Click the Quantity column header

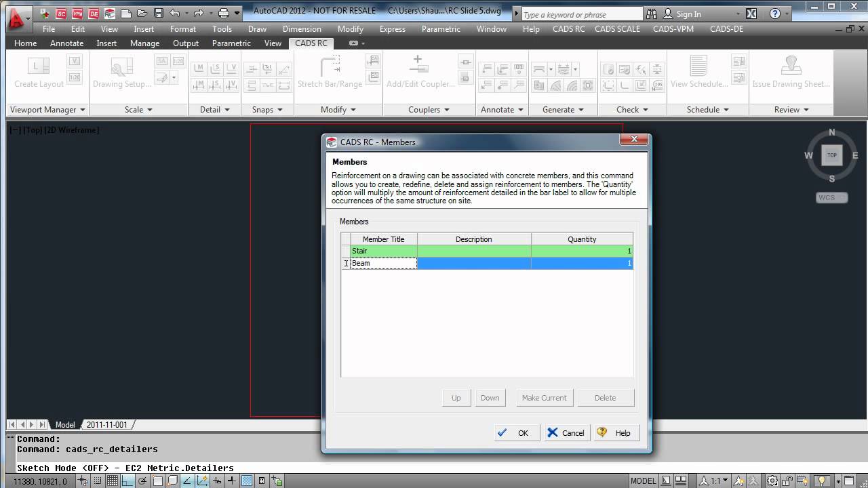click(582, 239)
